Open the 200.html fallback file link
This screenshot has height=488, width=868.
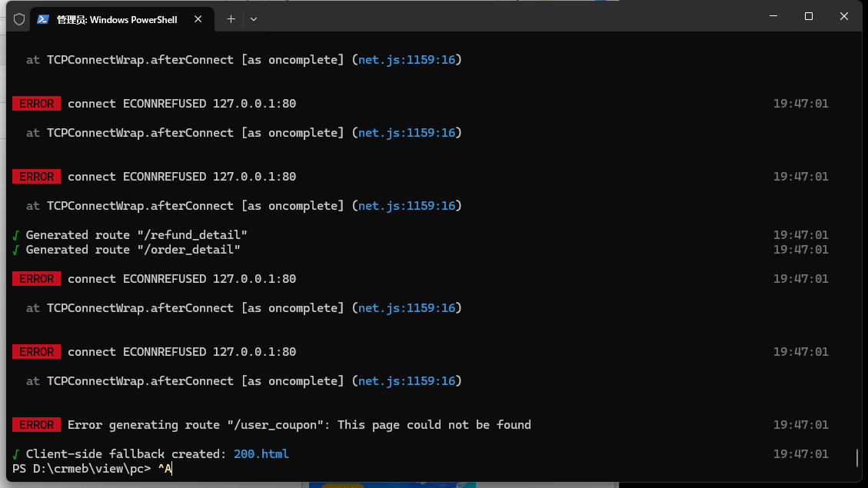(261, 454)
